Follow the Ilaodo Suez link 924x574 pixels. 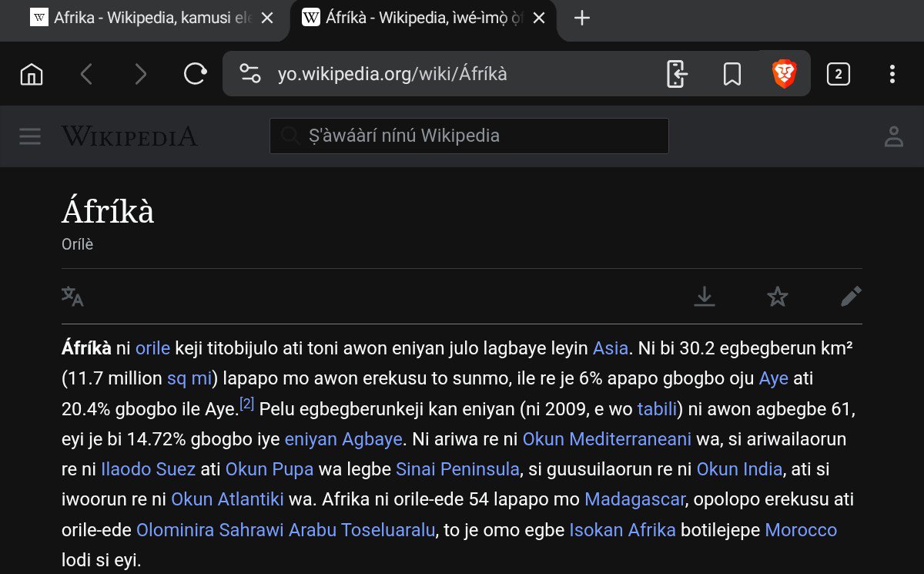coord(149,469)
